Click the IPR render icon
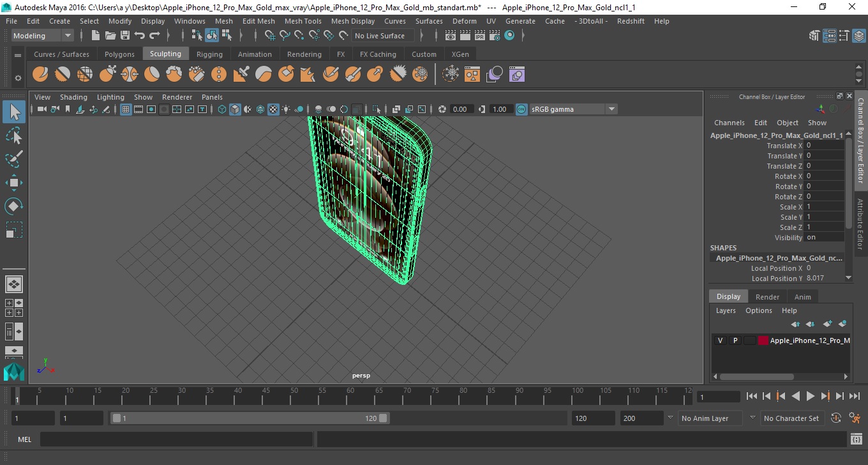Viewport: 868px width, 465px height. (479, 36)
